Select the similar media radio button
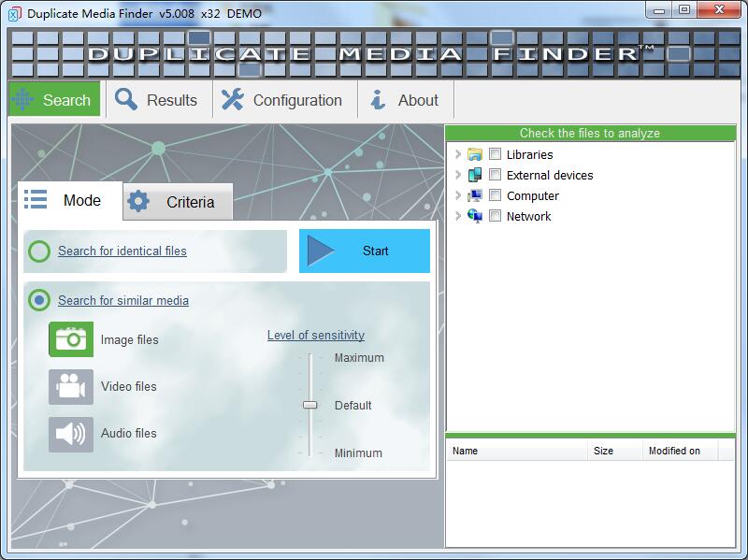 [x=39, y=300]
